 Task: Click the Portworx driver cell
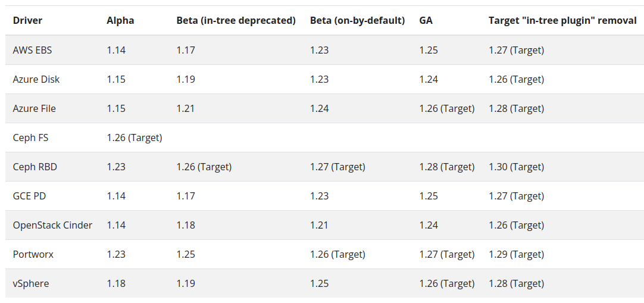click(33, 254)
